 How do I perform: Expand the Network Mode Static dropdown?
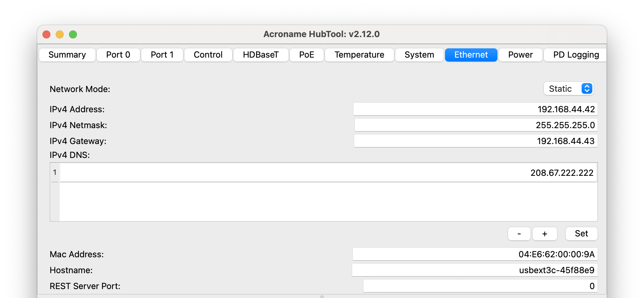(568, 89)
